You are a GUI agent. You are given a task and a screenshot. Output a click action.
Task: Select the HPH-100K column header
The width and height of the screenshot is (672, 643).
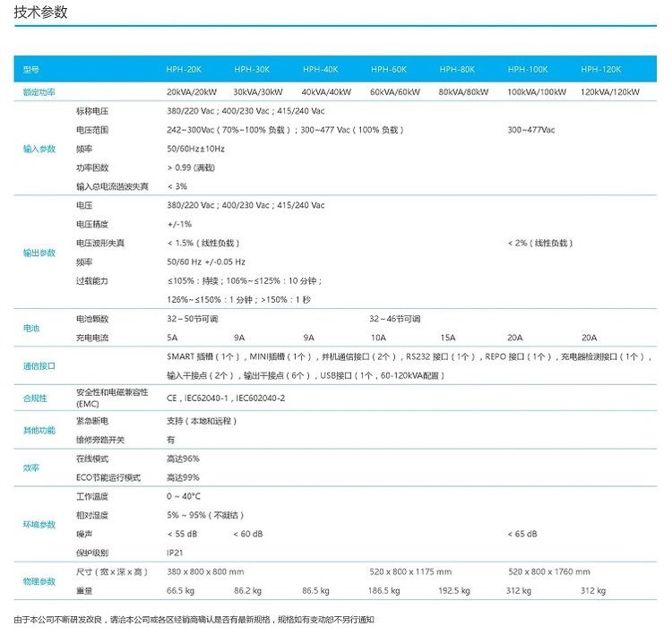pos(528,69)
